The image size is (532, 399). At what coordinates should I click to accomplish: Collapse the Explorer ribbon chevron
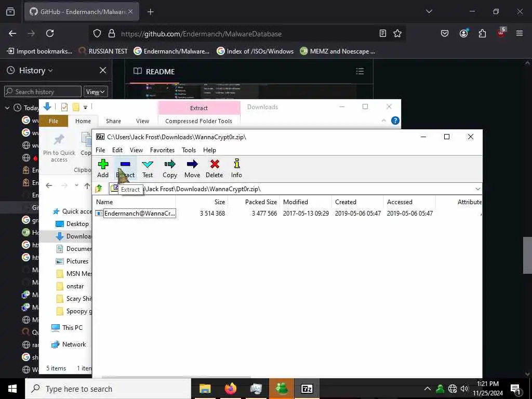[x=384, y=121]
